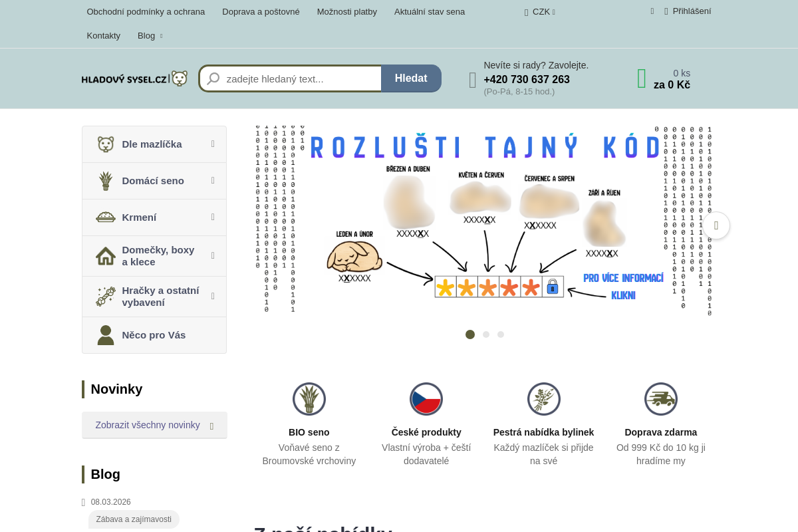798x532 pixels.
Task: Click the Blog sidebar heading
Action: [106, 474]
